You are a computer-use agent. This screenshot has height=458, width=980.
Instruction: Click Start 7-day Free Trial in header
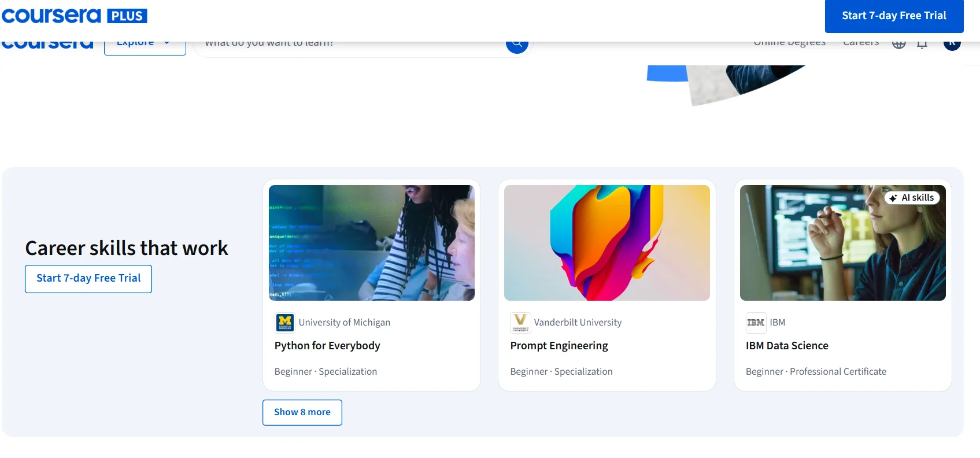(894, 16)
